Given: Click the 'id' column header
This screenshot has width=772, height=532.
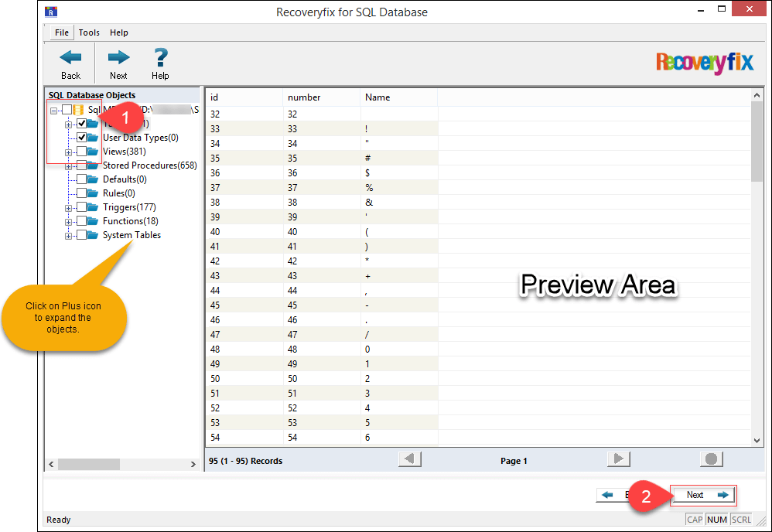Looking at the screenshot, I should (244, 97).
